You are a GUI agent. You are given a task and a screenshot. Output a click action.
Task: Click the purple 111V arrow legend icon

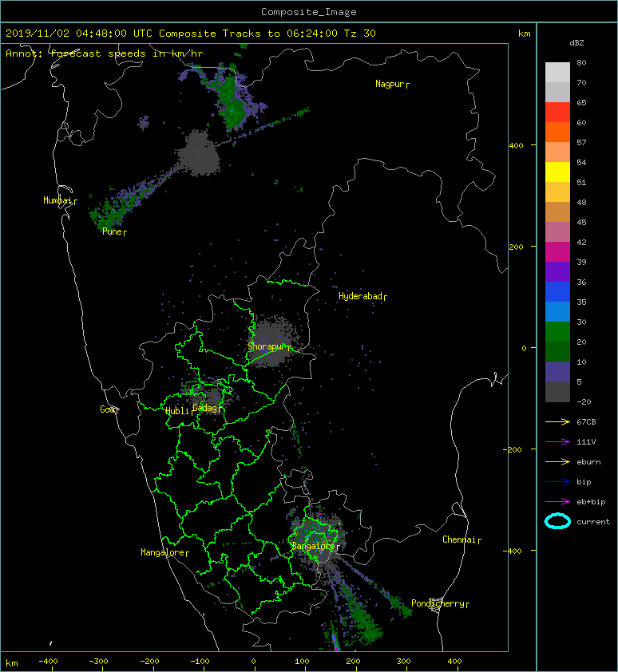coord(557,442)
